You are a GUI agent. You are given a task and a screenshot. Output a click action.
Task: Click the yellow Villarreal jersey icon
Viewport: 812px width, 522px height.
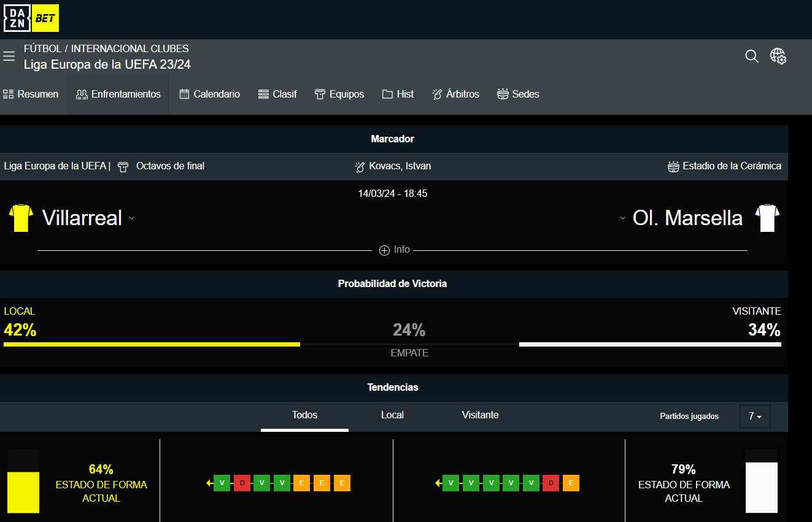point(21,218)
